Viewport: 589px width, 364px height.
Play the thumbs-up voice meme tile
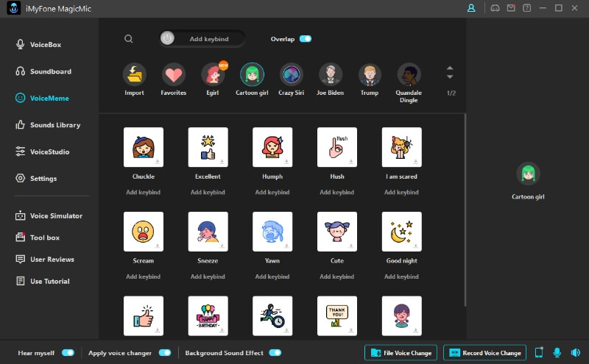point(144,316)
